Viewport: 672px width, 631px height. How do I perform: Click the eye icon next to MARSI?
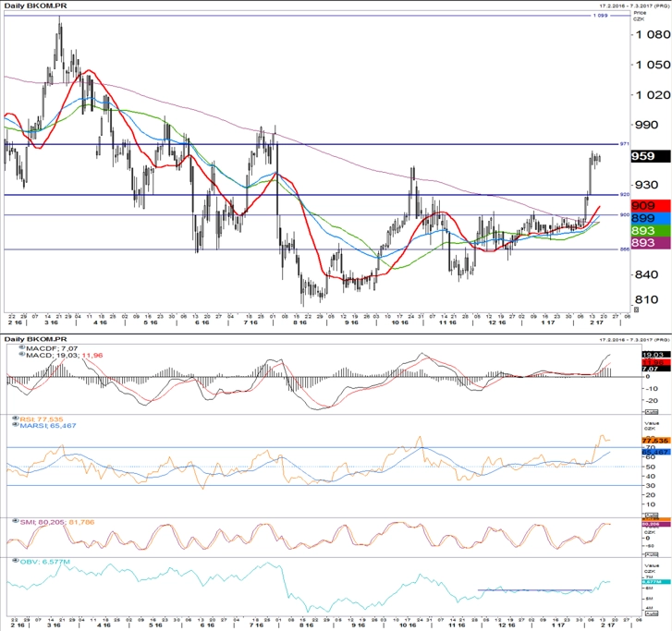coord(16,425)
